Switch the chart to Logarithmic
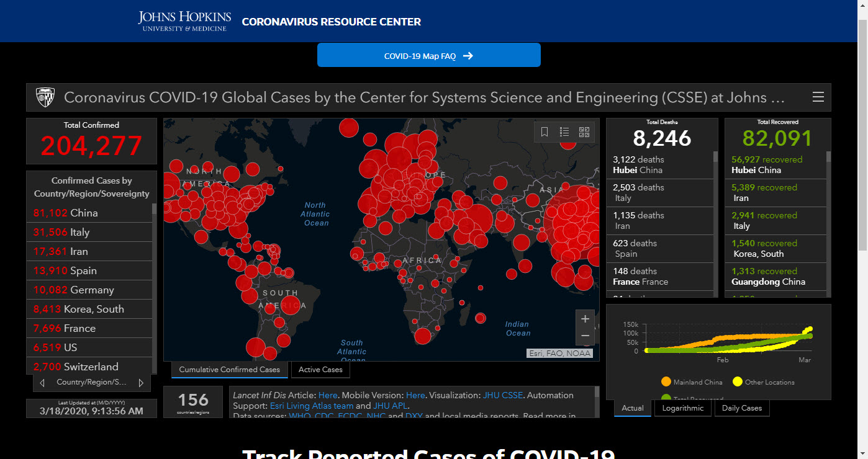The image size is (868, 459). (x=683, y=408)
